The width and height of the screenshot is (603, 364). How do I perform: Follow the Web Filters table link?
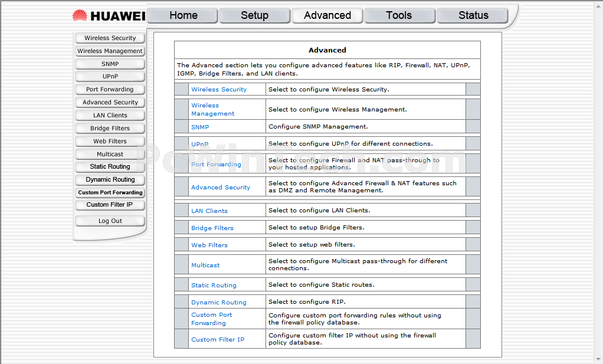point(209,245)
